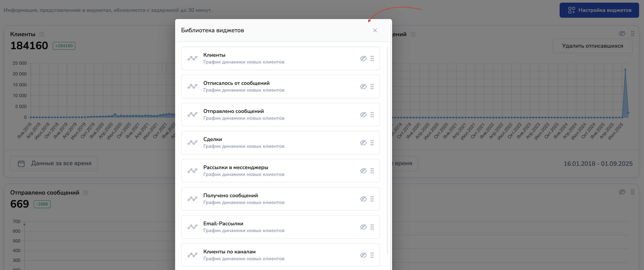Toggle visibility of Рассылки в мессенджеры widget
The height and width of the screenshot is (270, 644).
363,171
